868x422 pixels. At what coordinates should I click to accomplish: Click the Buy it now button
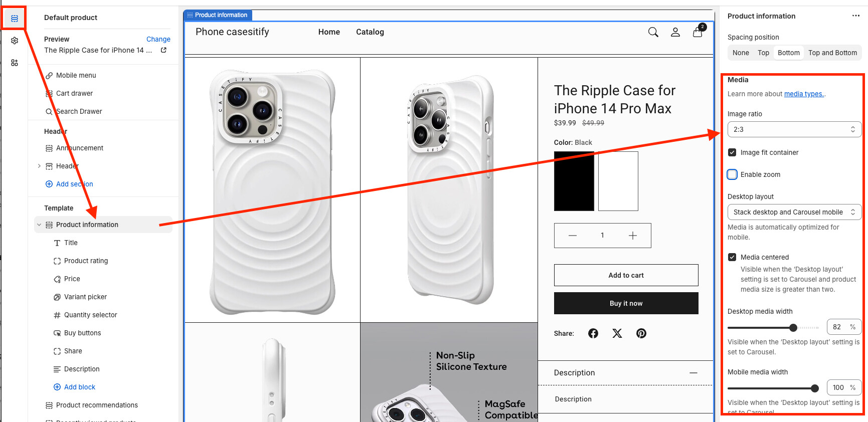coord(626,303)
